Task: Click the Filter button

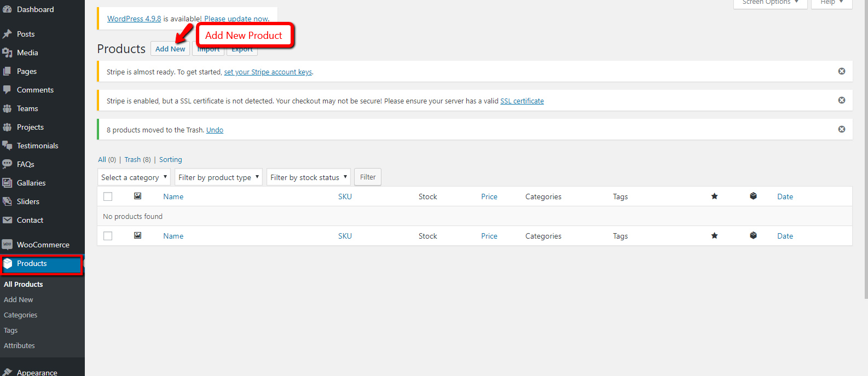Action: coord(368,177)
